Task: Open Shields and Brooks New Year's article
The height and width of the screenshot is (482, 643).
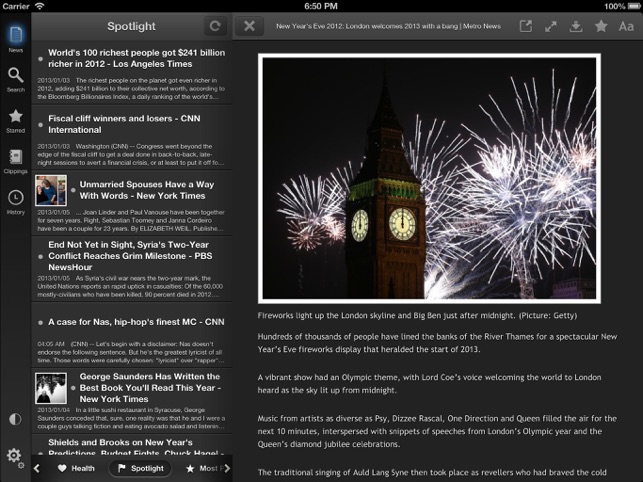Action: pyautogui.click(x=132, y=445)
